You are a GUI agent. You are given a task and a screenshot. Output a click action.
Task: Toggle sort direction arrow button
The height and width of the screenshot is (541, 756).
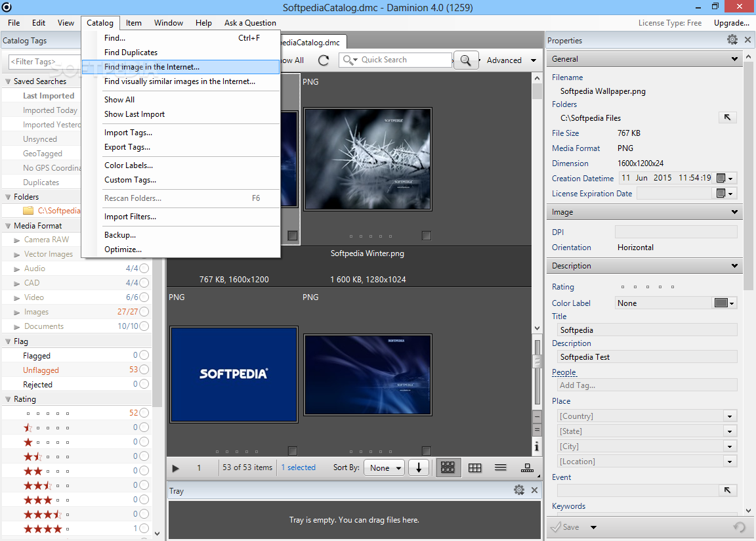point(419,467)
